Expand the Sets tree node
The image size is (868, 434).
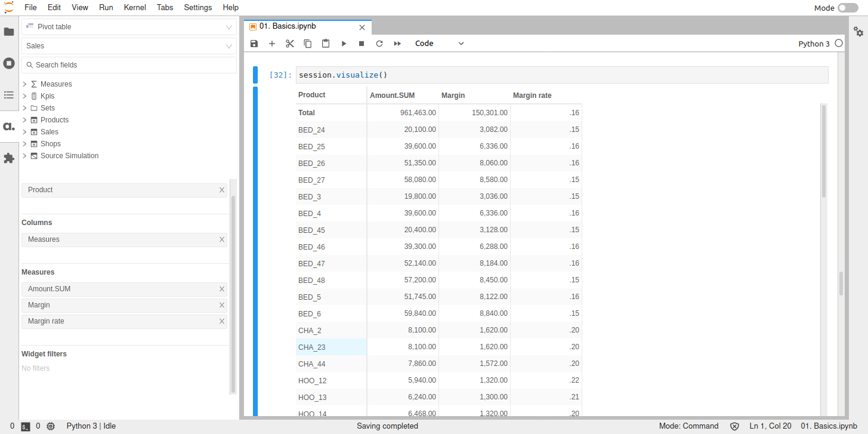pyautogui.click(x=24, y=108)
